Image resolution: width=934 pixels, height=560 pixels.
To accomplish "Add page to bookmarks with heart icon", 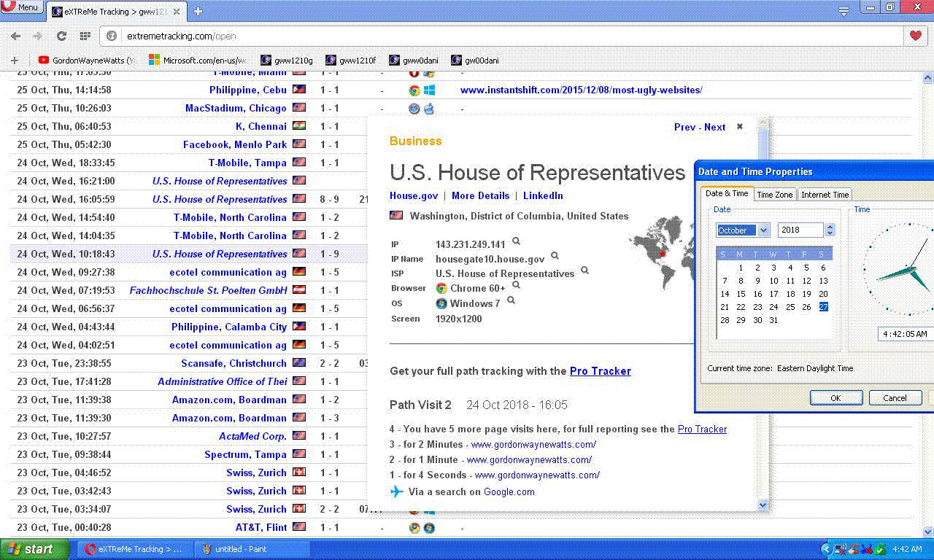I will [x=915, y=36].
